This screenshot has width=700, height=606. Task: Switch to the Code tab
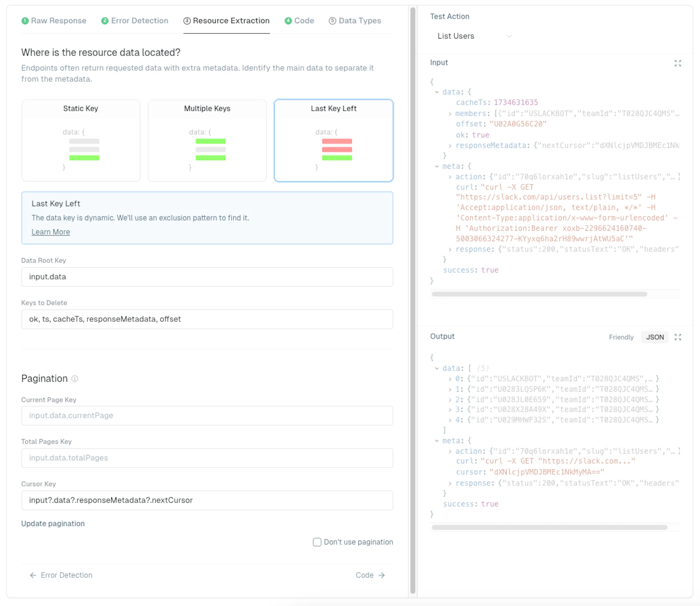point(300,21)
